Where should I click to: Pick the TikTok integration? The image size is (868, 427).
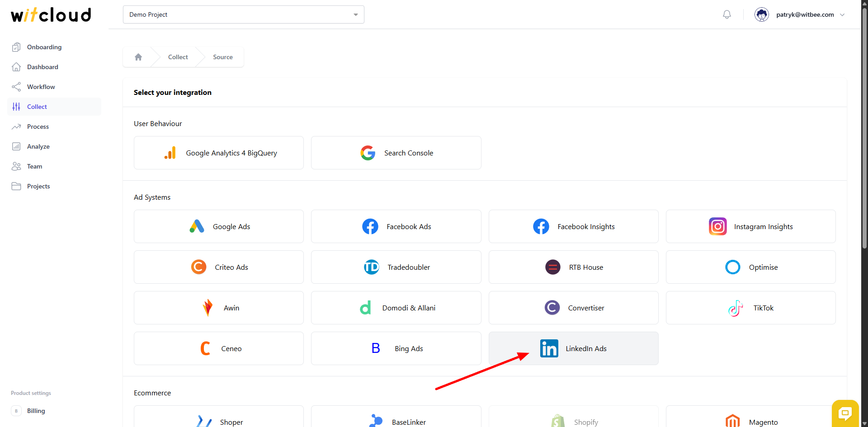pos(751,308)
